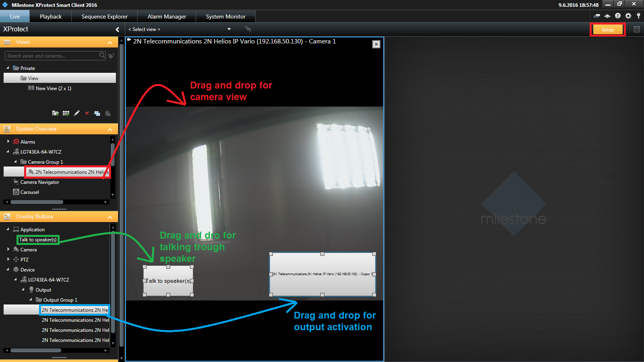
Task: Click the search views and cameras field
Action: pos(52,56)
